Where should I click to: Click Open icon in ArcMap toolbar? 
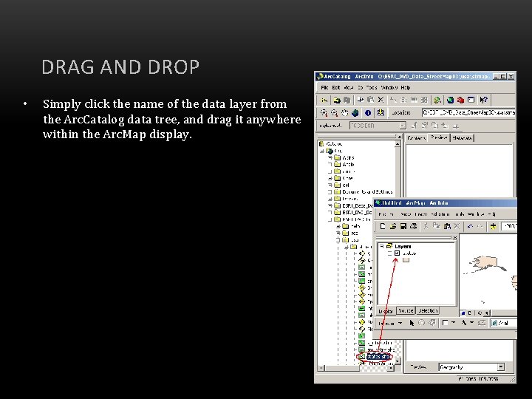pyautogui.click(x=393, y=226)
